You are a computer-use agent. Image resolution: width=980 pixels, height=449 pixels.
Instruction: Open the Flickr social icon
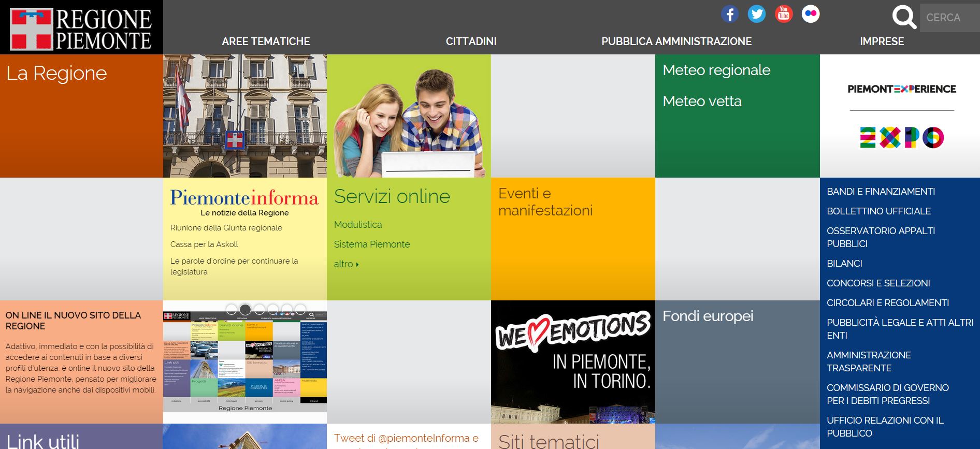(811, 14)
